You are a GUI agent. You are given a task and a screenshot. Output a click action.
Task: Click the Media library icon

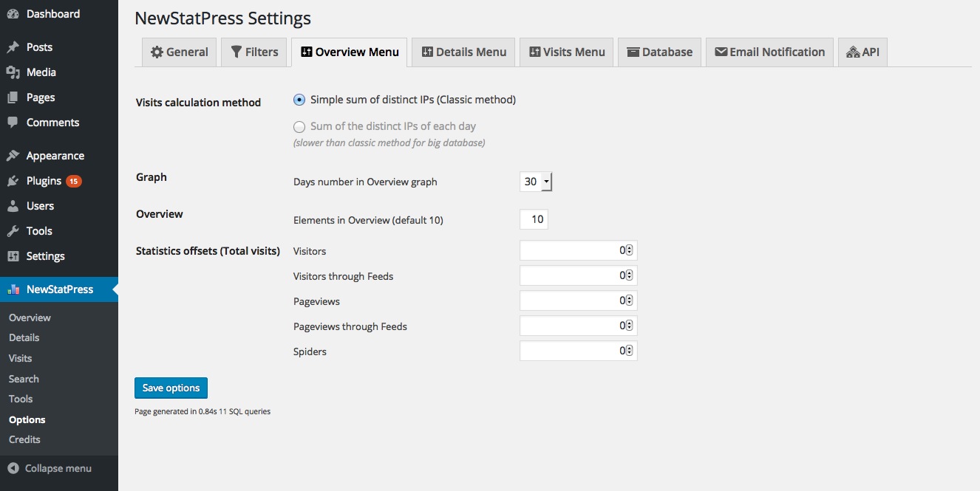(13, 72)
